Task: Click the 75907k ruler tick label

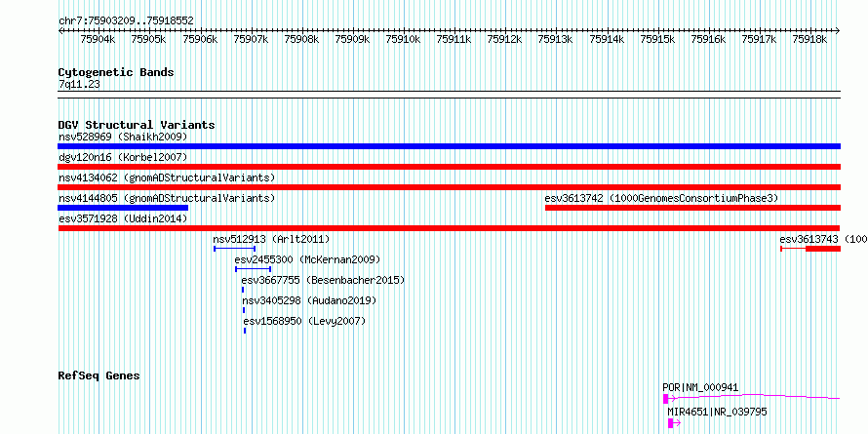Action: (251, 39)
